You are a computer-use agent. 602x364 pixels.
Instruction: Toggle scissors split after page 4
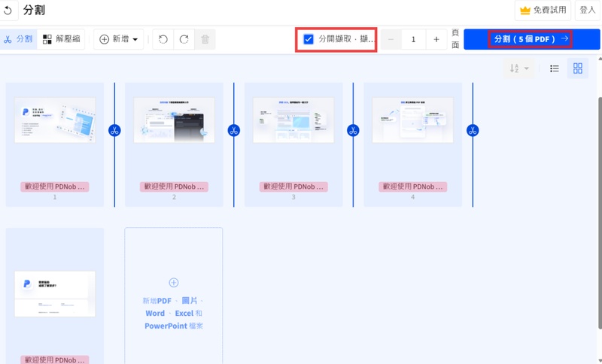click(x=473, y=130)
